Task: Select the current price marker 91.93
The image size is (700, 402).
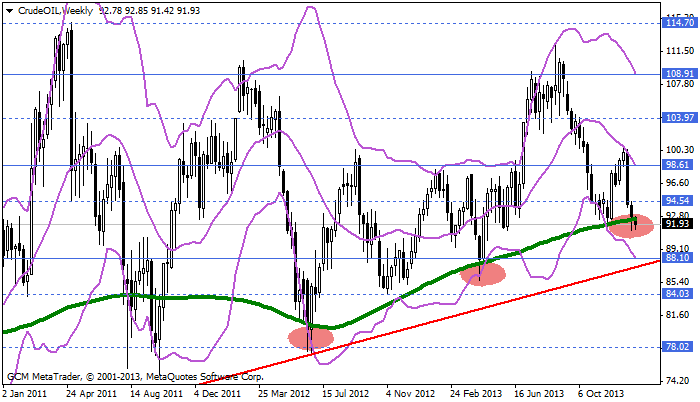Action: point(679,224)
